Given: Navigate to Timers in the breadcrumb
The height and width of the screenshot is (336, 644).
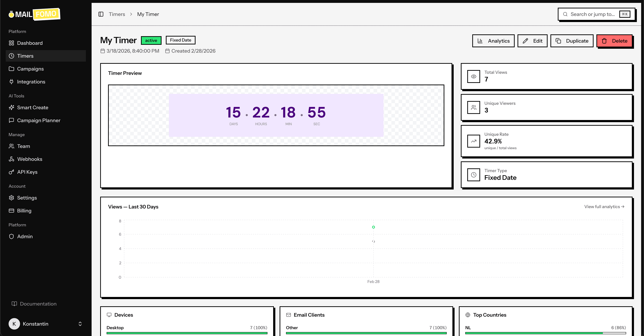Looking at the screenshot, I should pyautogui.click(x=117, y=14).
